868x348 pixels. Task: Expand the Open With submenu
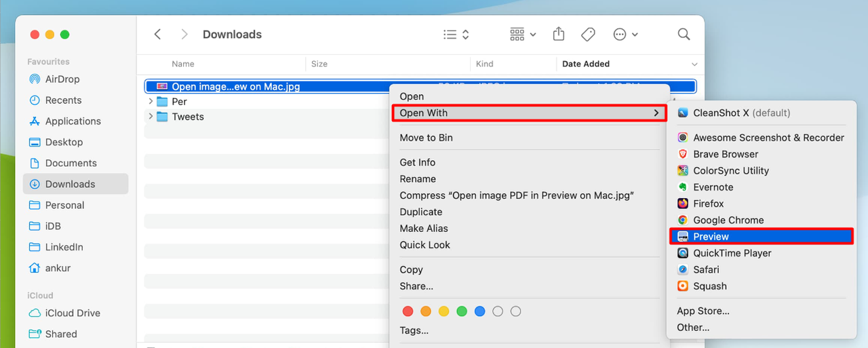point(530,113)
